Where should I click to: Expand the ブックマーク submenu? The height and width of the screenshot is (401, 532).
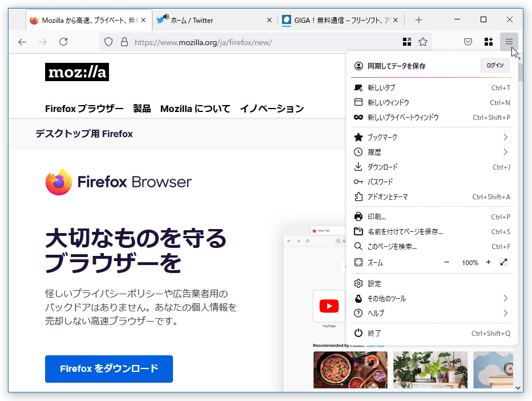coord(432,137)
